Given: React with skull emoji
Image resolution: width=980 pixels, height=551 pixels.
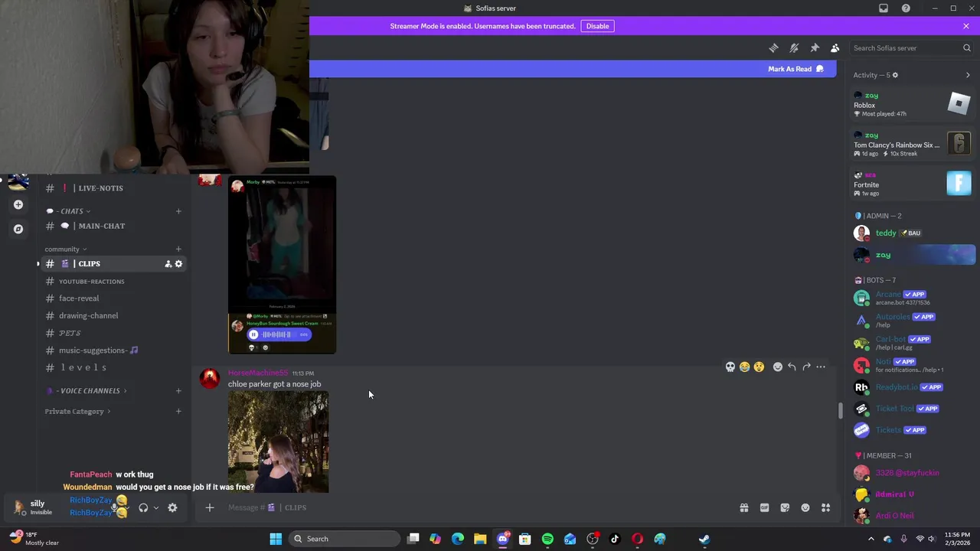Looking at the screenshot, I should click(730, 367).
